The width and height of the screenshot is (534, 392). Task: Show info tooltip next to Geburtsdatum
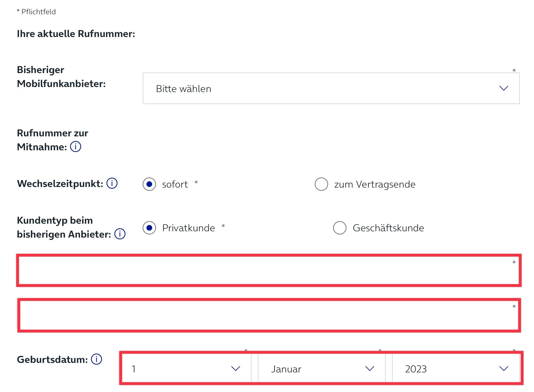click(x=96, y=359)
